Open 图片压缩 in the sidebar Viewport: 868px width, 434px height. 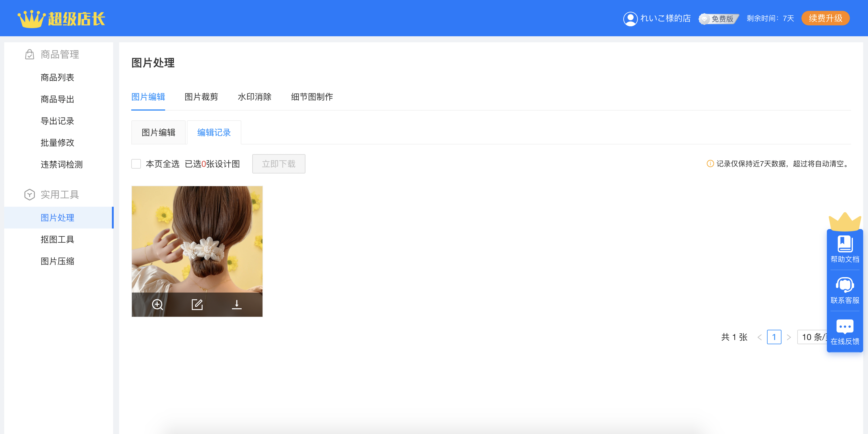click(x=57, y=261)
